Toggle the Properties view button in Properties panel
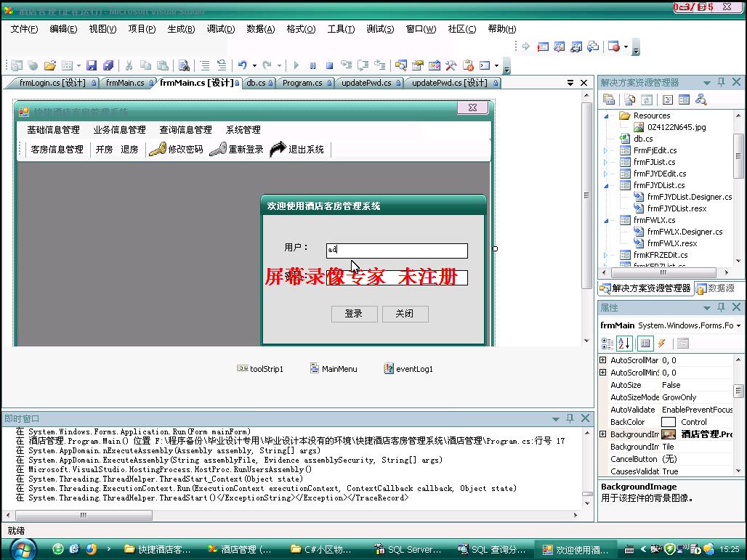Image resolution: width=747 pixels, height=560 pixels. pyautogui.click(x=645, y=343)
